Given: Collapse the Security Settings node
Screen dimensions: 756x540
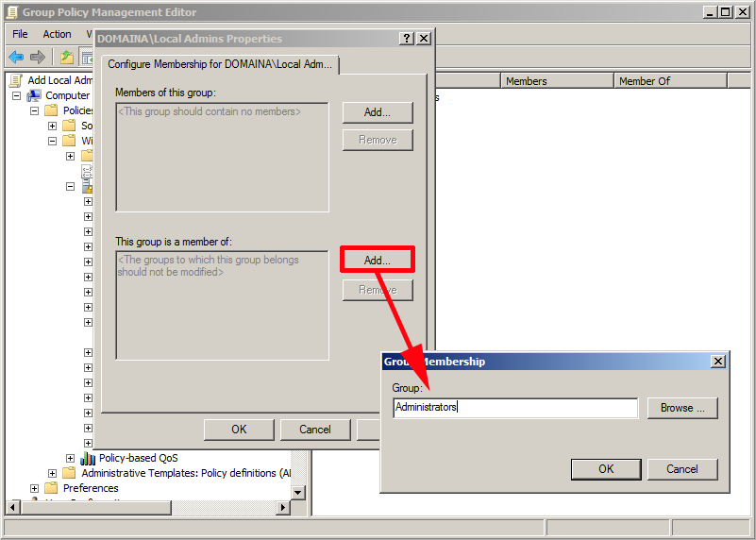Looking at the screenshot, I should [71, 186].
